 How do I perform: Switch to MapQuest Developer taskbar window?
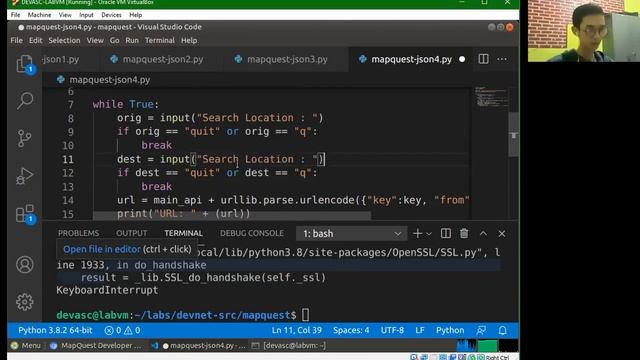pyautogui.click(x=96, y=345)
